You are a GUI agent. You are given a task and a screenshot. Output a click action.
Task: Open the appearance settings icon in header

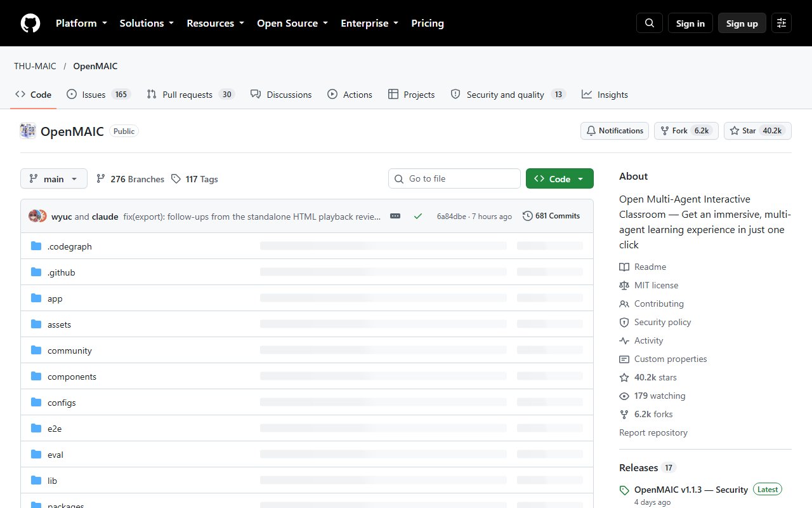(x=782, y=23)
